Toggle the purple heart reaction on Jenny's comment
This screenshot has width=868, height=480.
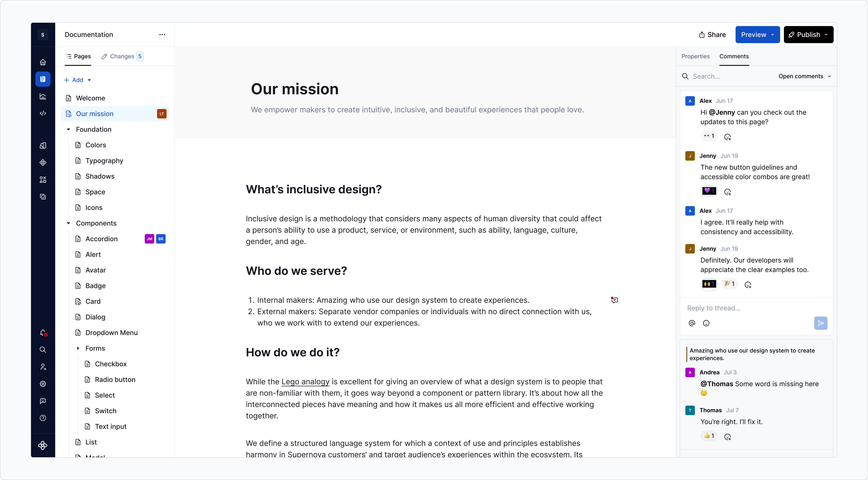click(709, 191)
